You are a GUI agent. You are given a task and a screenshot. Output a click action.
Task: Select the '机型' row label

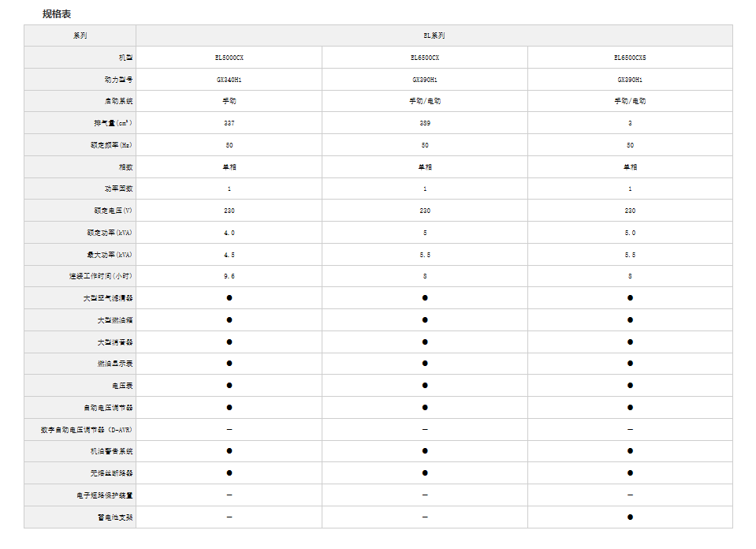click(x=125, y=58)
